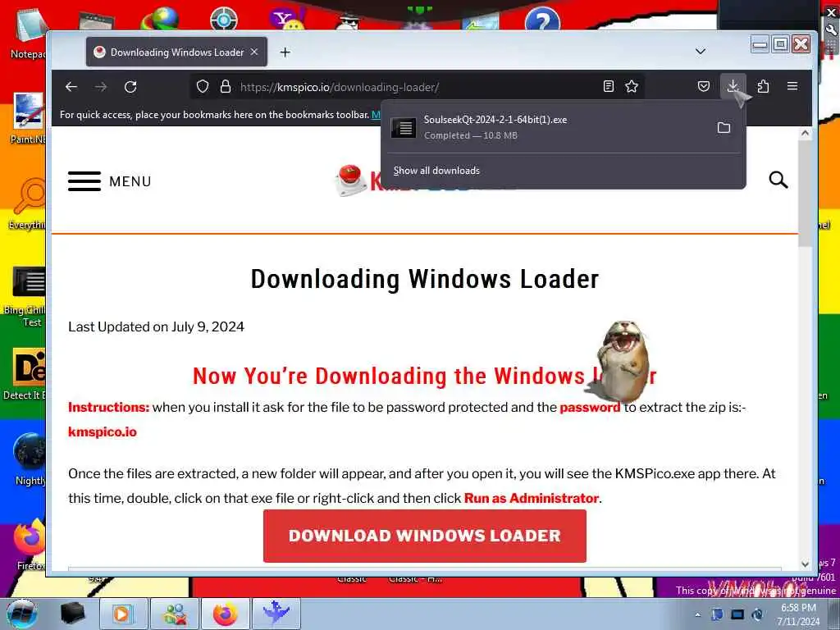Click the Run as Administrator text

tap(531, 498)
